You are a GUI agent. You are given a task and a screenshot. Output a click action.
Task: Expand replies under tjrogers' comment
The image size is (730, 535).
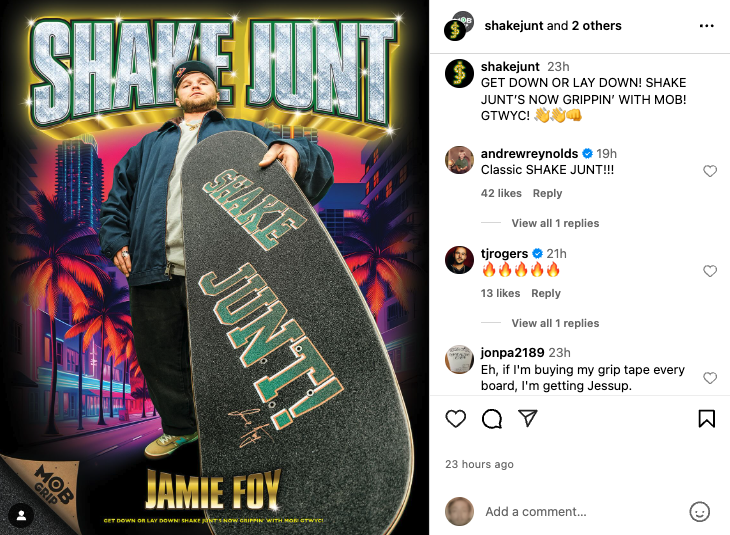[555, 323]
